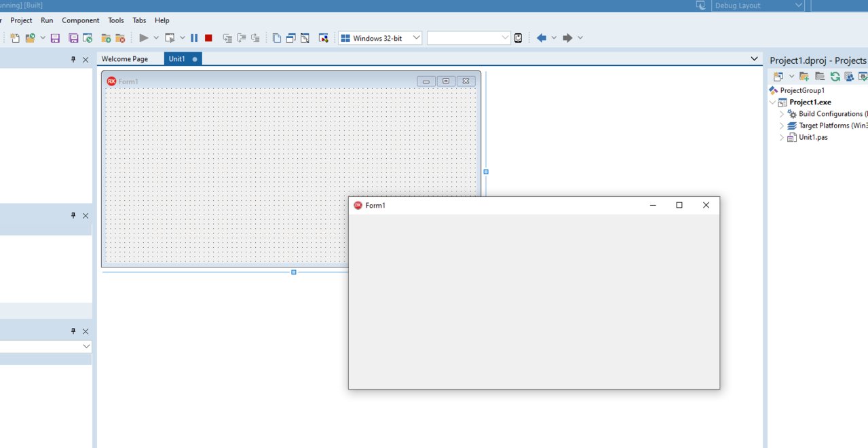Open the Tools menu
Image resolution: width=868 pixels, height=448 pixels.
point(116,20)
